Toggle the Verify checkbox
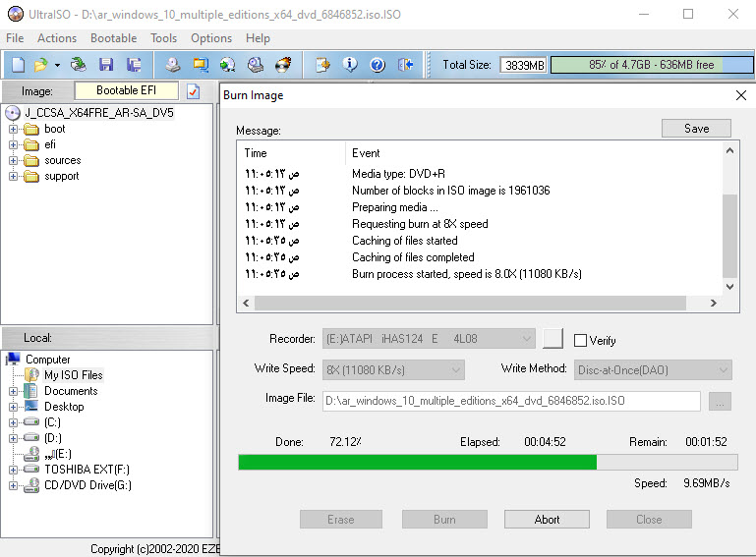This screenshot has width=756, height=557. 580,340
